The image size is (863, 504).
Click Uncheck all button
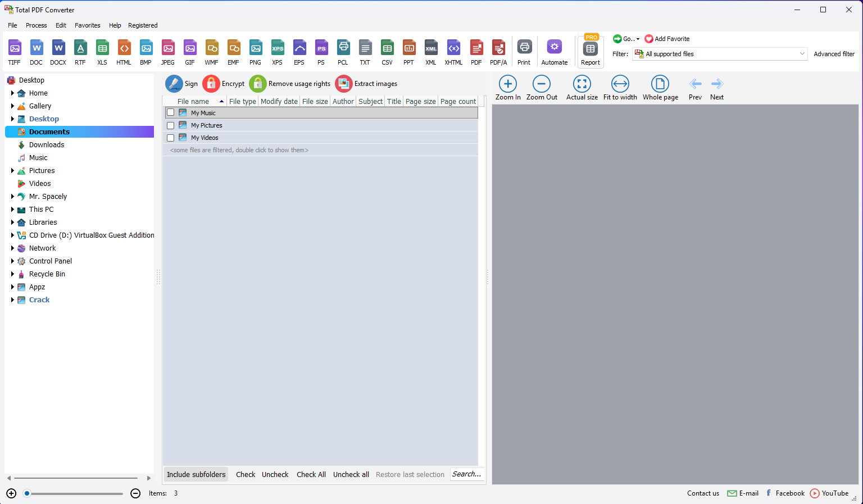[351, 474]
